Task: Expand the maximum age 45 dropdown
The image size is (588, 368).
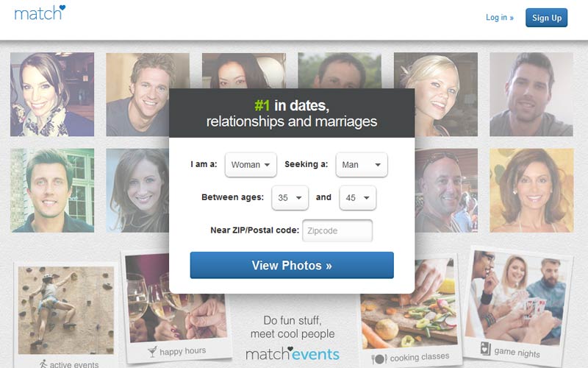Action: [357, 197]
